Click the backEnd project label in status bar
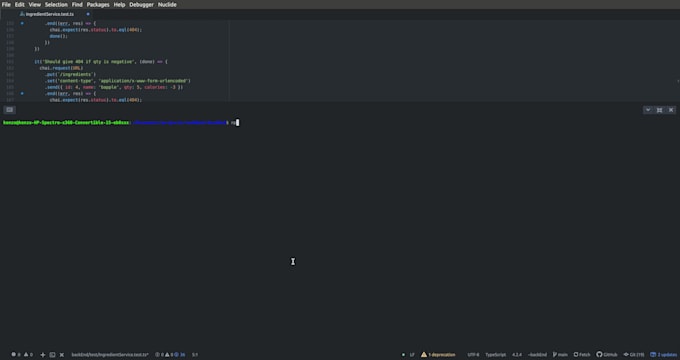Viewport: 680px width, 360px height. (x=537, y=355)
